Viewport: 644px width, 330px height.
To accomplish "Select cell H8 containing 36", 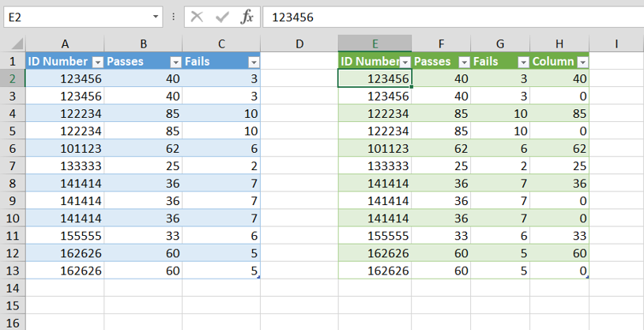I will 559,183.
